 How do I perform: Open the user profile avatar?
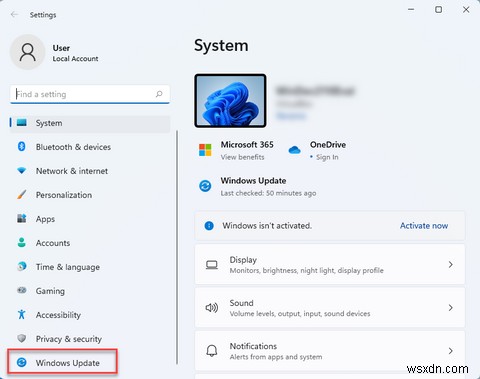[27, 52]
